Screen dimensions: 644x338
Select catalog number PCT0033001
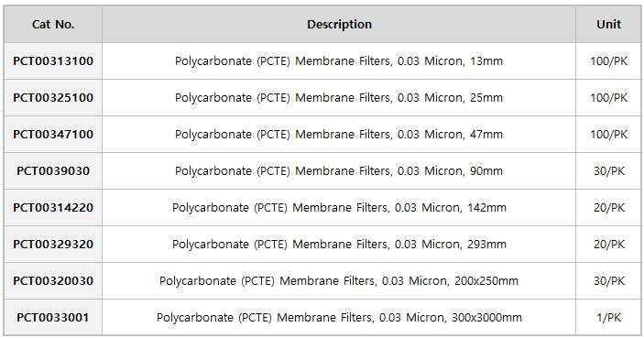(x=53, y=318)
